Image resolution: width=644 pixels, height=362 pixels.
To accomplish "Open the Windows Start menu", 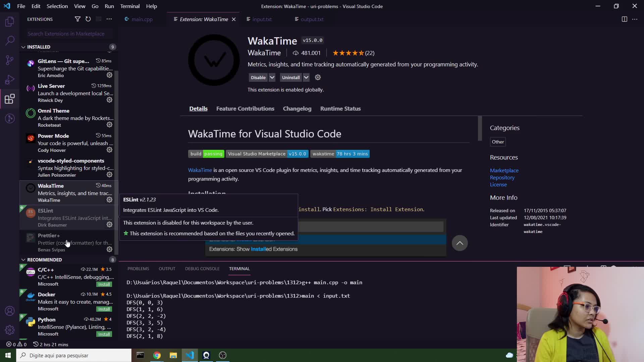I will [8, 355].
